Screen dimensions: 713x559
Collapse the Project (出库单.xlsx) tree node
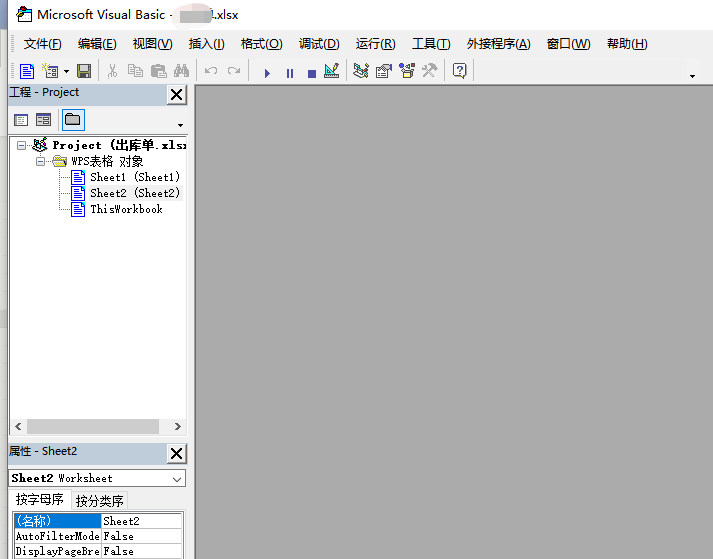coord(21,146)
